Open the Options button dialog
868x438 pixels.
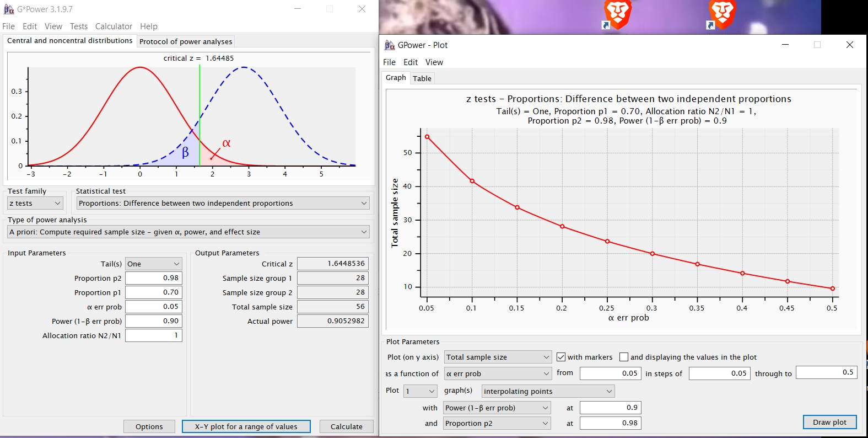click(149, 426)
